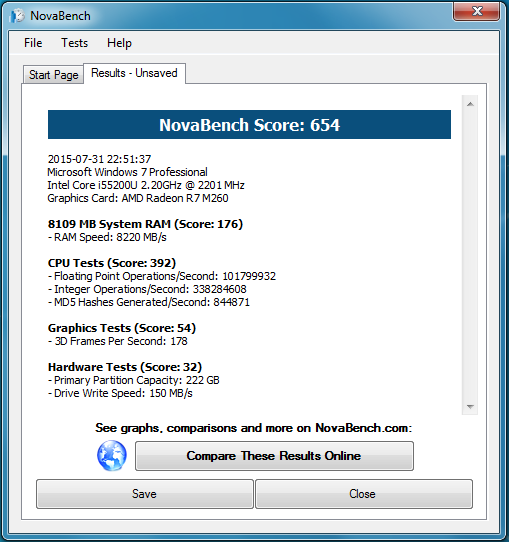Click the scrollbar up arrow
The width and height of the screenshot is (509, 542).
click(x=470, y=104)
